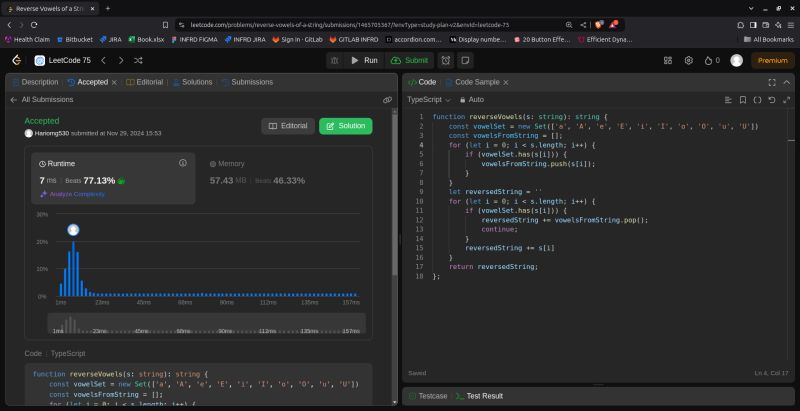Open browser main menu hamburger
The width and height of the screenshot is (800, 411).
pos(790,24)
